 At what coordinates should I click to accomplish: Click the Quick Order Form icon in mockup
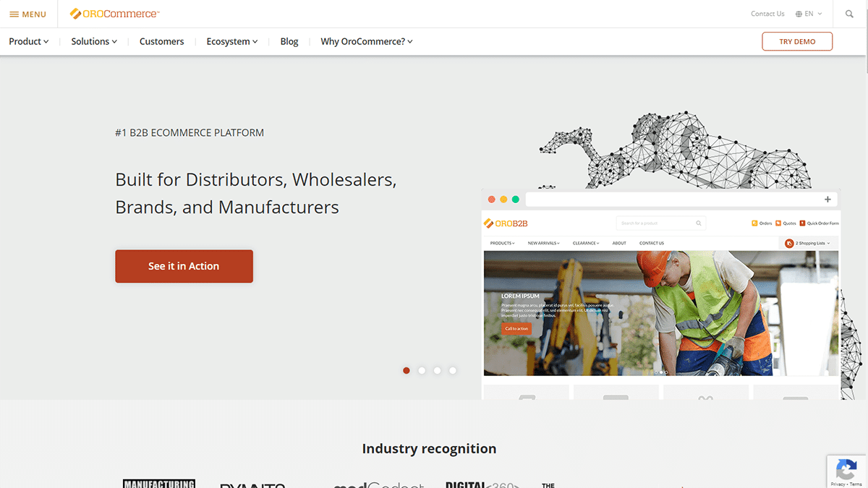[802, 223]
